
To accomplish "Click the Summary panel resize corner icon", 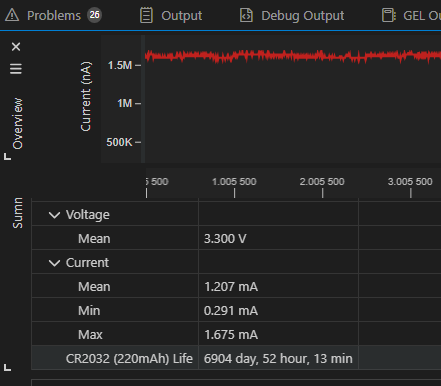I will click(7, 368).
